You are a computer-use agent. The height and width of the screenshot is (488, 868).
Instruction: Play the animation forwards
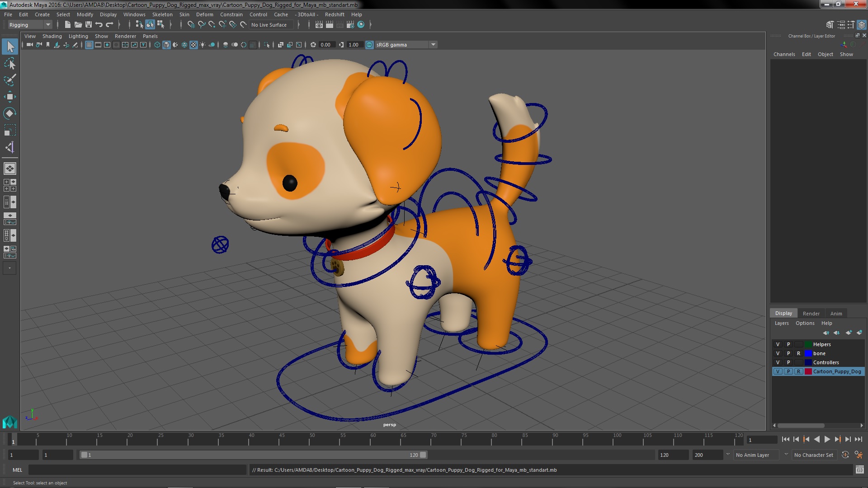point(827,439)
